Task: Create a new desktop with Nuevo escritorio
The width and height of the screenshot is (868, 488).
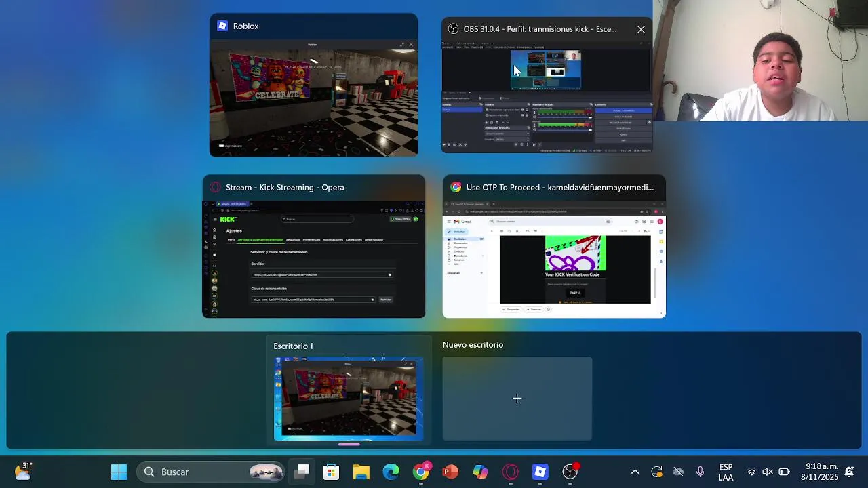Action: tap(517, 399)
